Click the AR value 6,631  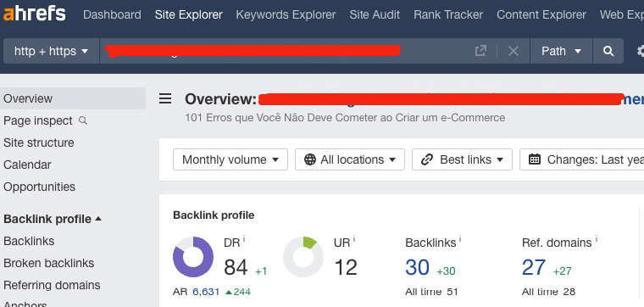click(x=206, y=293)
